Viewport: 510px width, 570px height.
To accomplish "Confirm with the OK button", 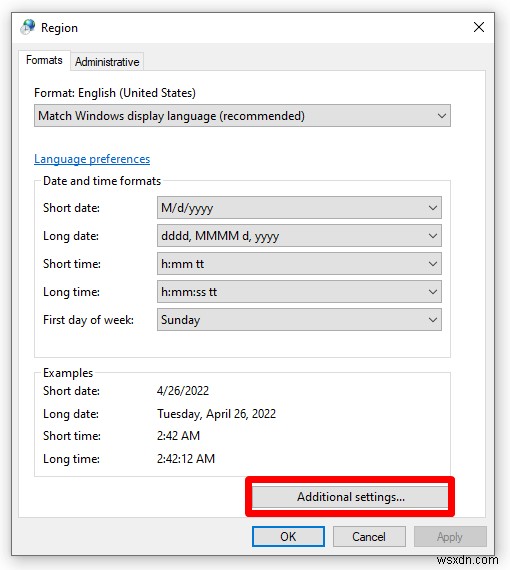I will point(288,537).
